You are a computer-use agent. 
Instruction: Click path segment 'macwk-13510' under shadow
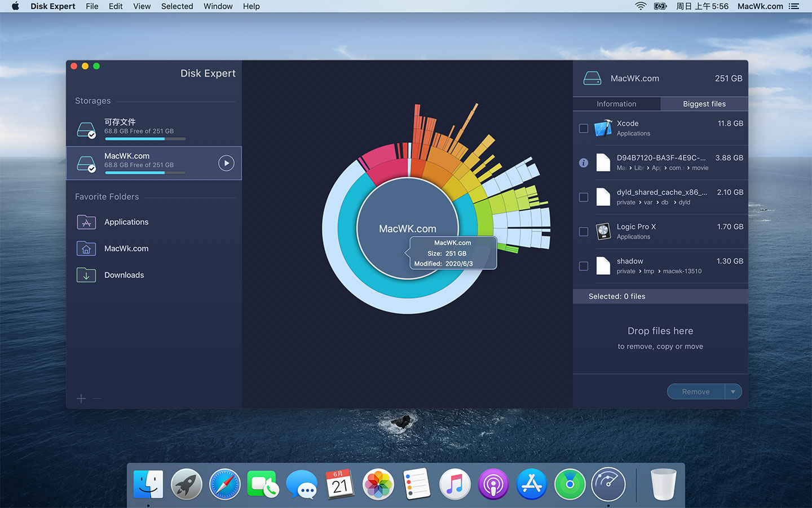tap(682, 271)
